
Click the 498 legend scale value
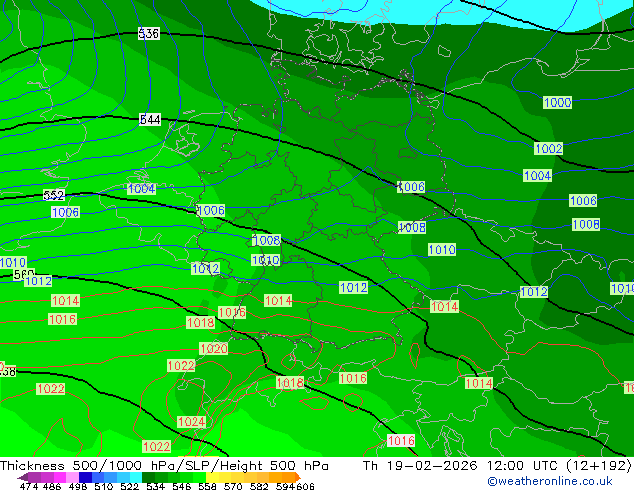(78, 486)
